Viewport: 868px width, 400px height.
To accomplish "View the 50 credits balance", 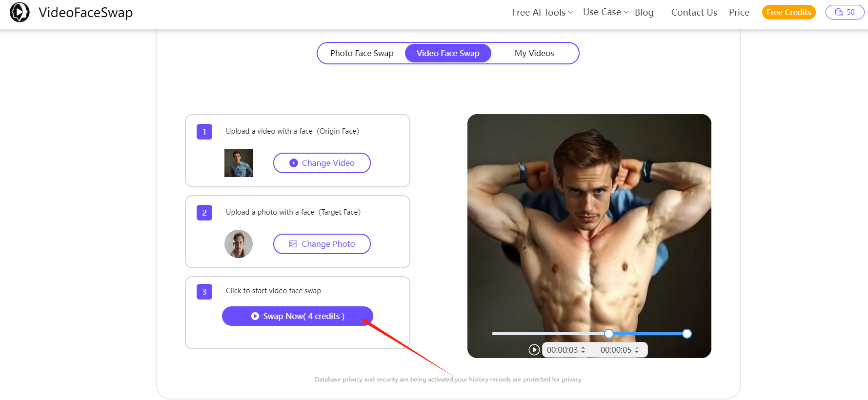I will tap(845, 12).
